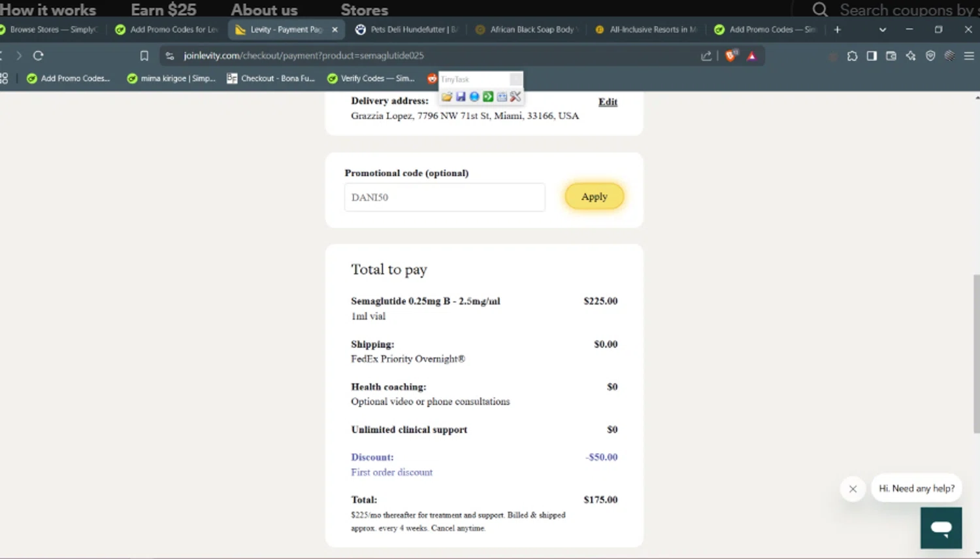Viewport: 980px width, 559px height.
Task: Switch to the Browse Stores tab
Action: (51, 29)
